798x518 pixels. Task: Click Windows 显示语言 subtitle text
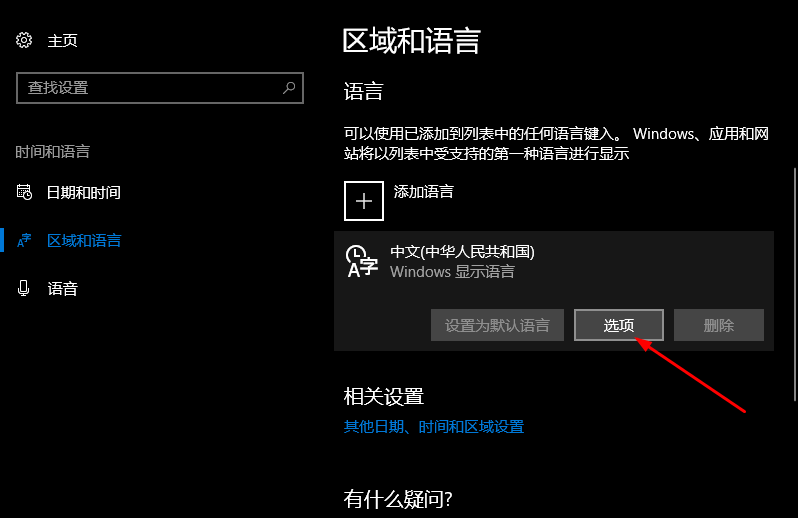(452, 272)
